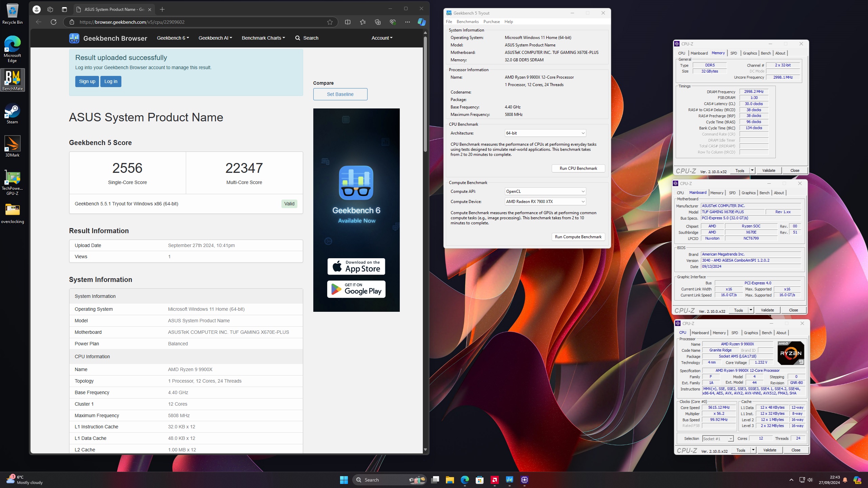The width and height of the screenshot is (868, 488).
Task: Click the Search link in Geekbench navbar
Action: (x=307, y=38)
